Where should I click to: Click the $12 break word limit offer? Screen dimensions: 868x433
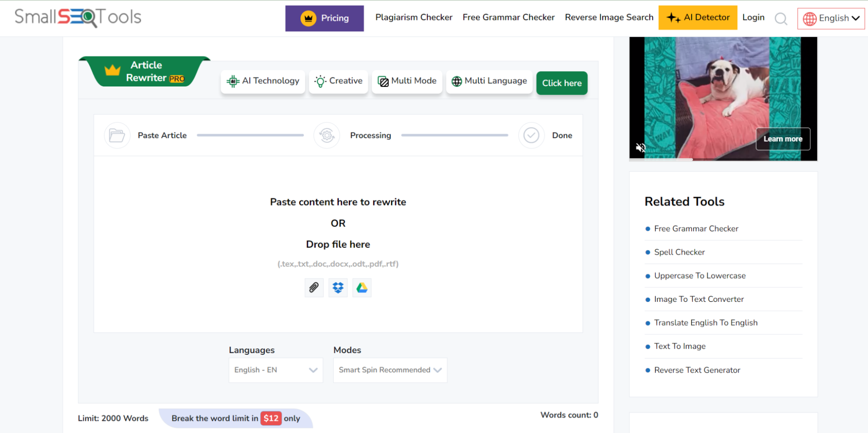(236, 418)
